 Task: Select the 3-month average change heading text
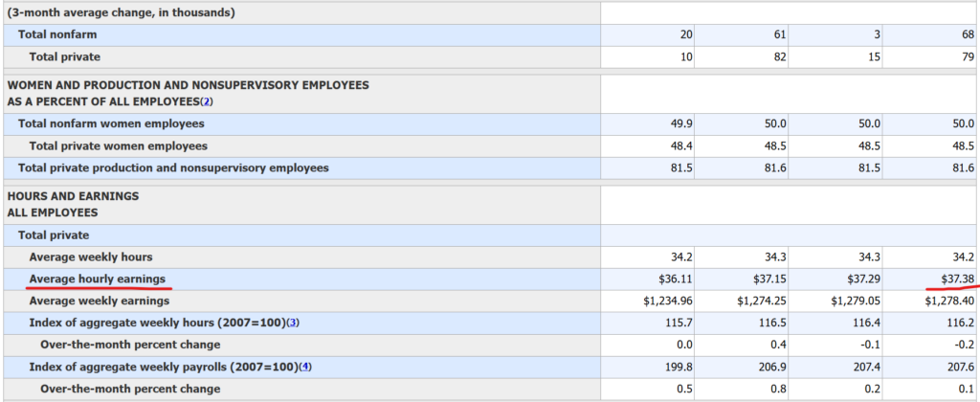pos(121,12)
